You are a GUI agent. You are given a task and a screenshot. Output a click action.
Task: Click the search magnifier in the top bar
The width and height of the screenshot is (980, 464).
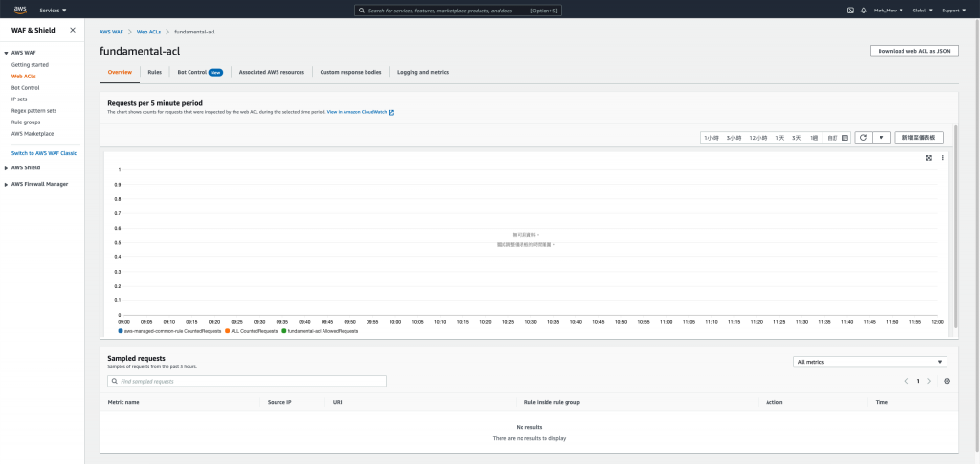coord(362,11)
